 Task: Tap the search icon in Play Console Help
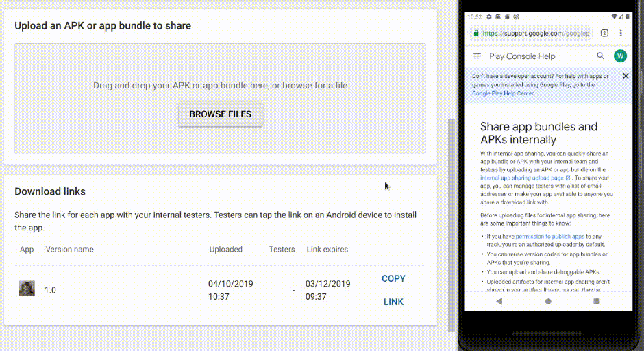point(600,56)
